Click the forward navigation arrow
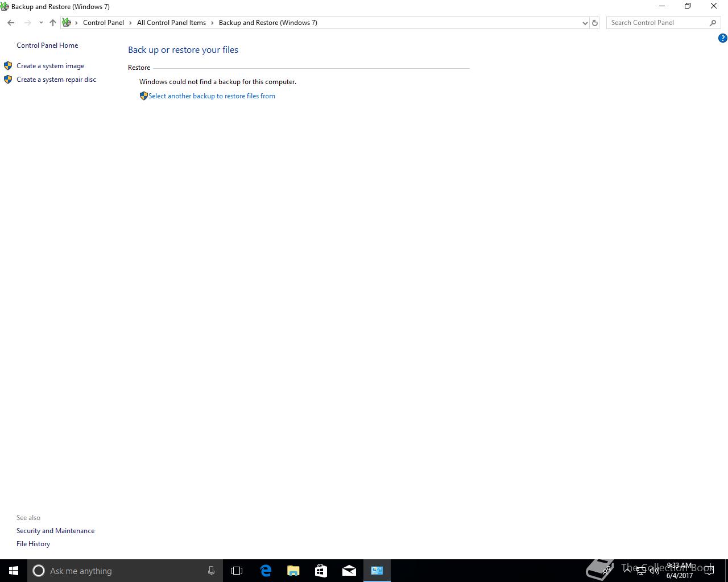 pyautogui.click(x=27, y=23)
